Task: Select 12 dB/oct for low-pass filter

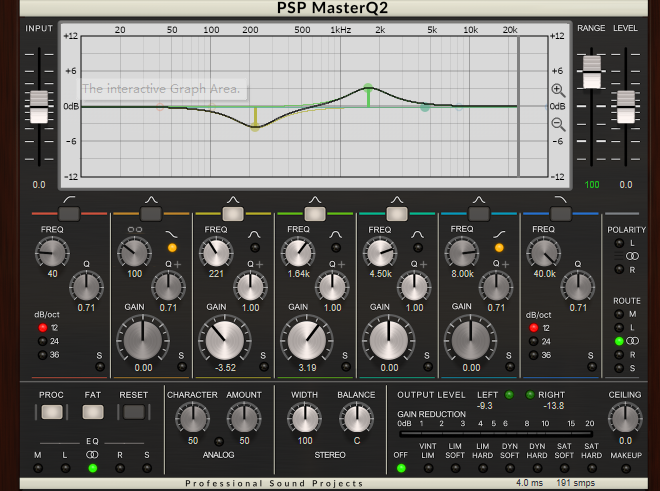Action: [x=534, y=328]
